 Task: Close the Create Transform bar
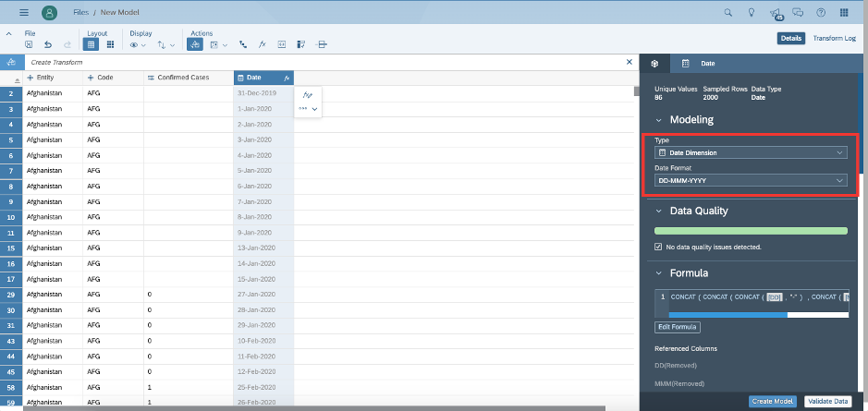(x=630, y=62)
